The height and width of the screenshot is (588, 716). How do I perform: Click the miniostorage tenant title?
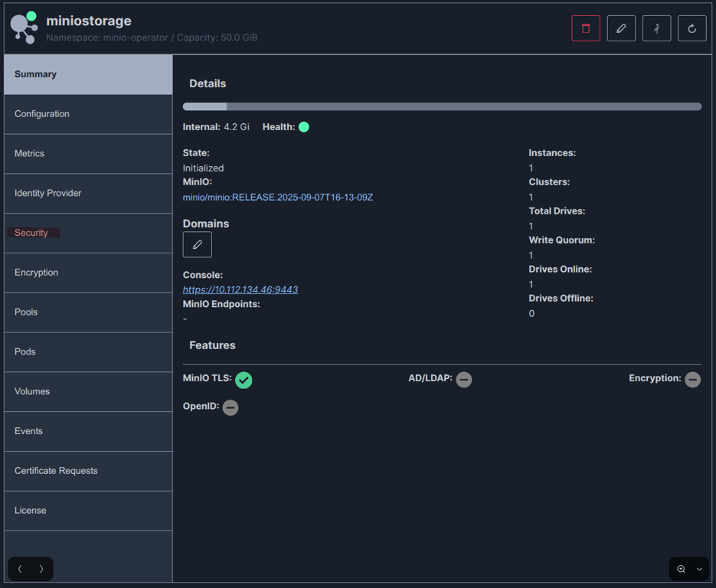(x=89, y=21)
